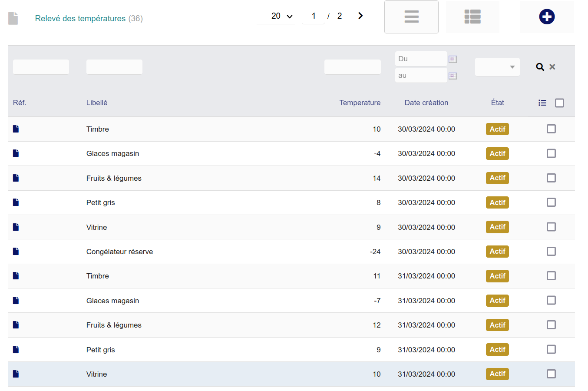The height and width of the screenshot is (391, 588).
Task: Open Vitrine 31/03/2024 record icon
Action: point(16,374)
